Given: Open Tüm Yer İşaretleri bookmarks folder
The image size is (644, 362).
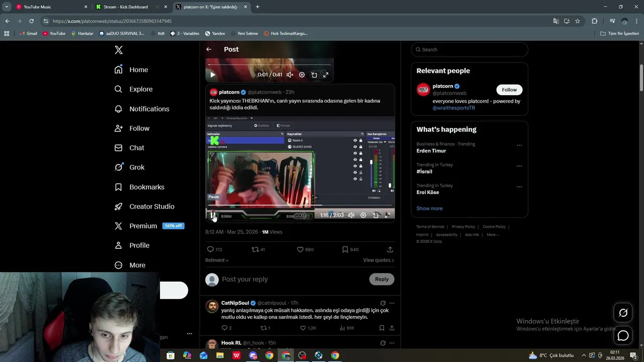Looking at the screenshot, I should tap(620, 34).
